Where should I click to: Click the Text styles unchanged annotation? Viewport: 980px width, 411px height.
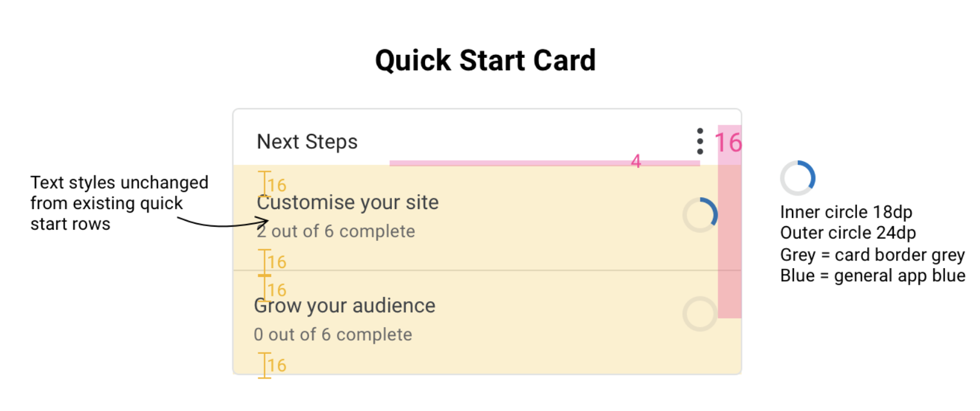point(119,203)
